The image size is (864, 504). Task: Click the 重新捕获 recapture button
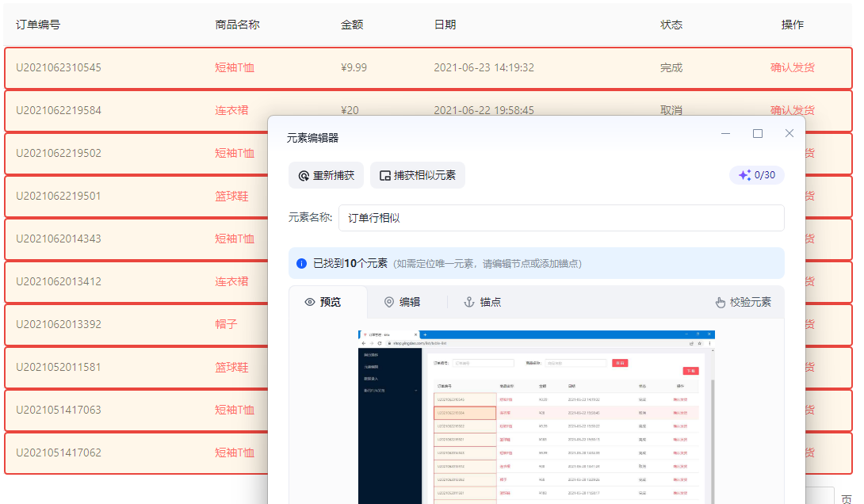(326, 175)
